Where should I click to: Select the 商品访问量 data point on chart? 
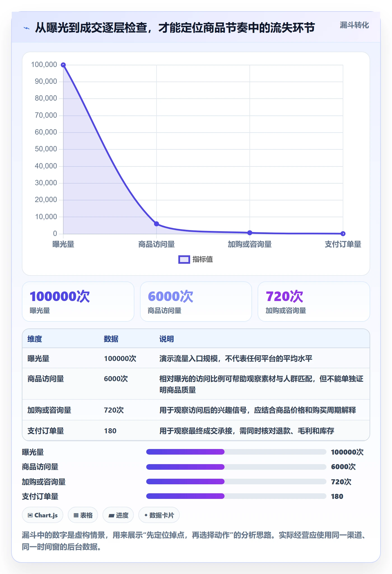[x=157, y=224]
